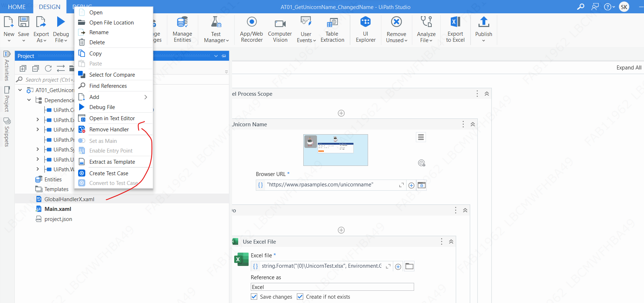This screenshot has height=303, width=644.
Task: Click the plus button beside the Excel file field
Action: (x=398, y=267)
